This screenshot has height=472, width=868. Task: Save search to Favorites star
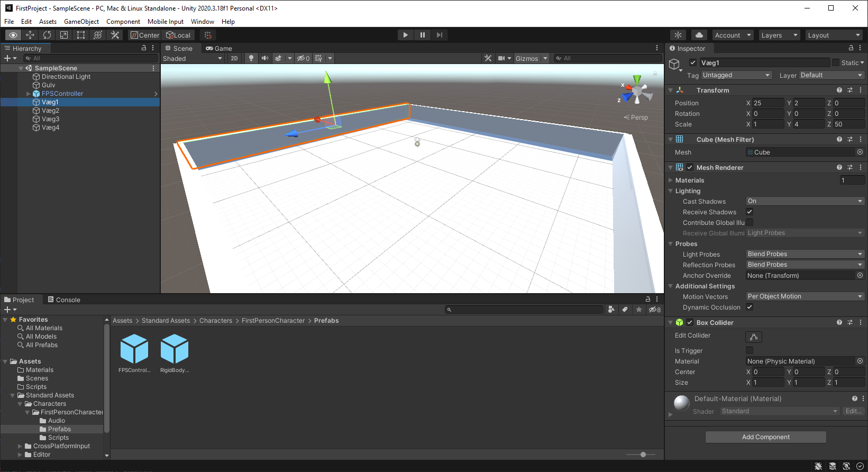tap(639, 310)
